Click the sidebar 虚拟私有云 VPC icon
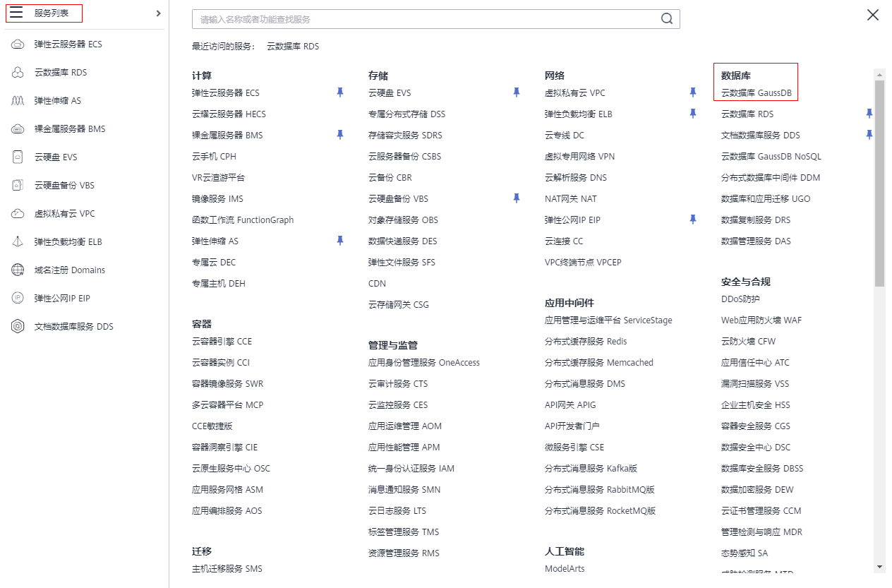 point(18,213)
